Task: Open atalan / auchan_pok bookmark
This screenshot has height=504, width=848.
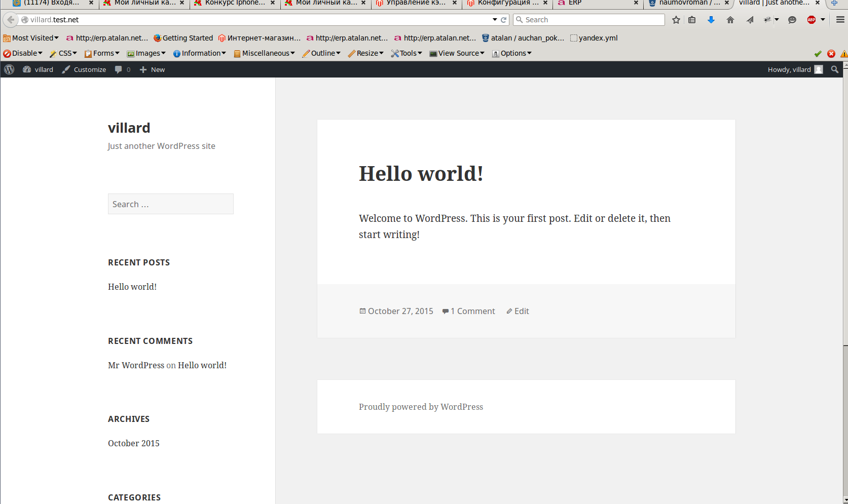Action: (523, 38)
